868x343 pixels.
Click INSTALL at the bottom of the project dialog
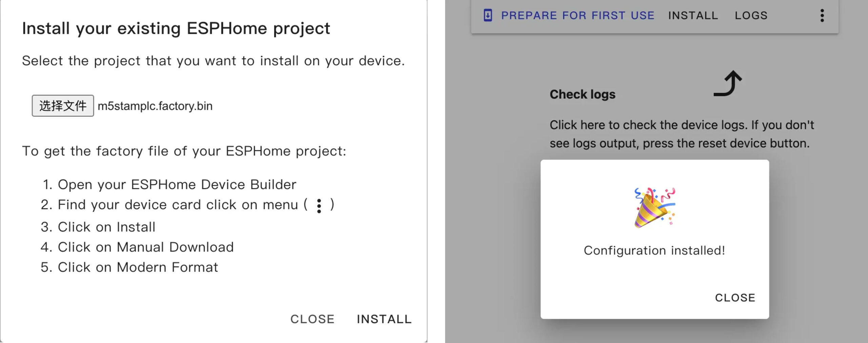click(x=384, y=319)
